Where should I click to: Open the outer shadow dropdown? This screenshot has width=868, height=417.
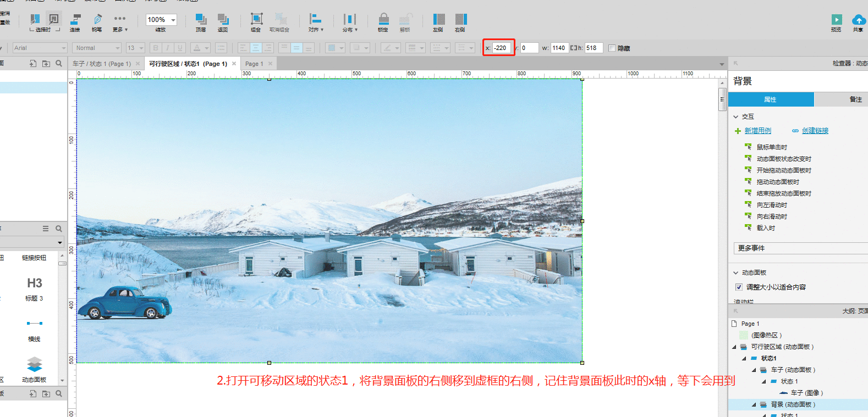point(360,48)
